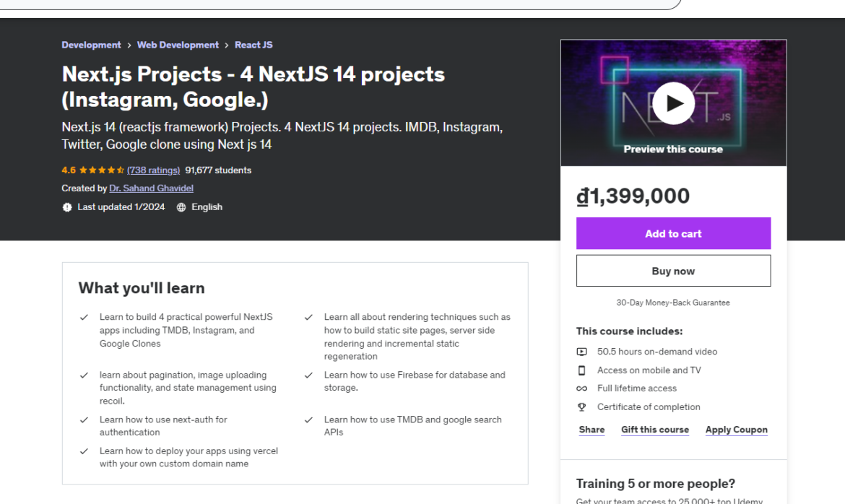The height and width of the screenshot is (504, 845).
Task: Open the Development breadcrumb category
Action: [91, 44]
